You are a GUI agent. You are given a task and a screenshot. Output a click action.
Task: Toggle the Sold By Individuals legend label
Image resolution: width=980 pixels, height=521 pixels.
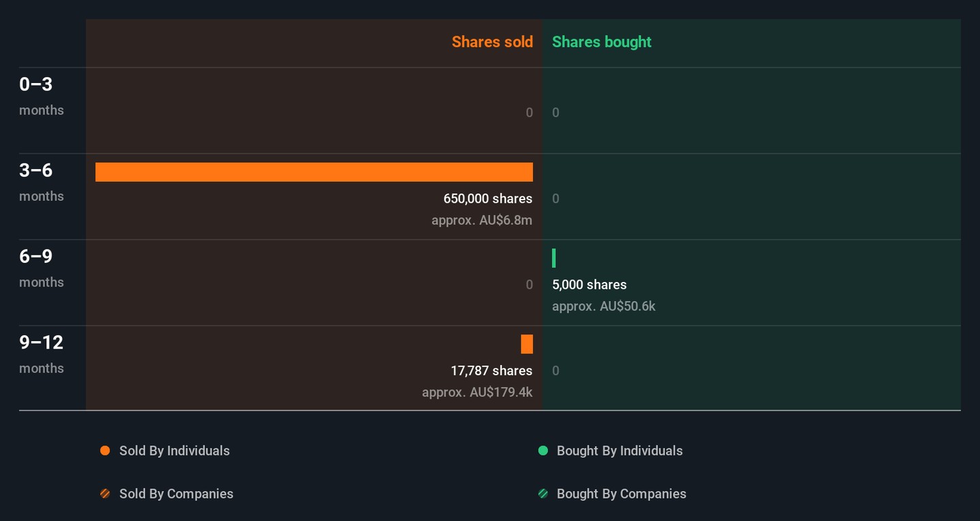(x=174, y=451)
